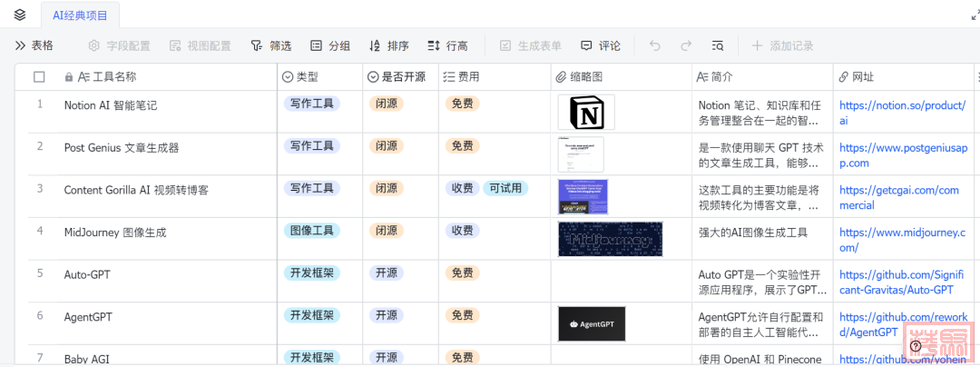Click 写作工具 tag in Notion AI row
Screen dimensions: 980x367
pos(312,104)
